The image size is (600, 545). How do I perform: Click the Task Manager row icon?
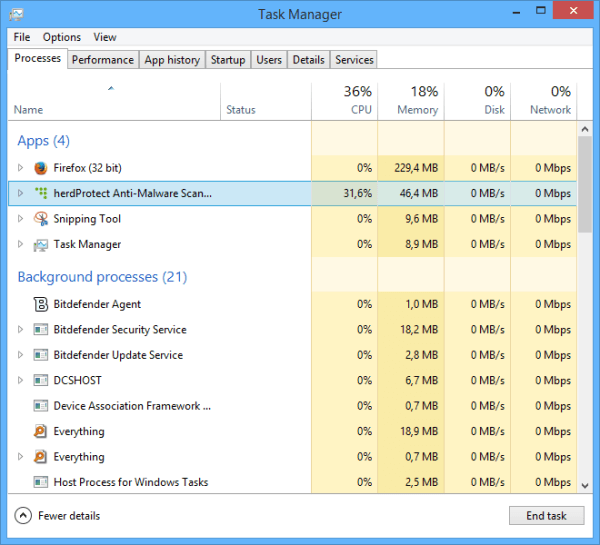tap(41, 244)
